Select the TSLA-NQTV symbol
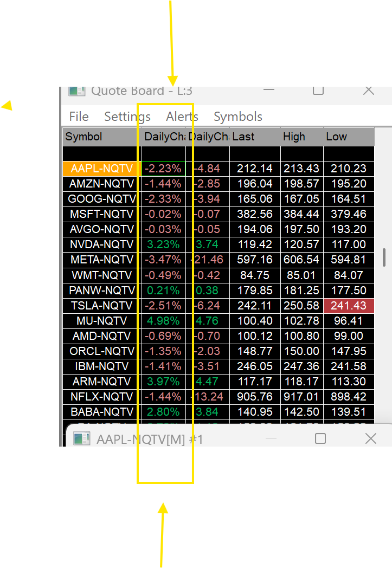 pos(102,306)
